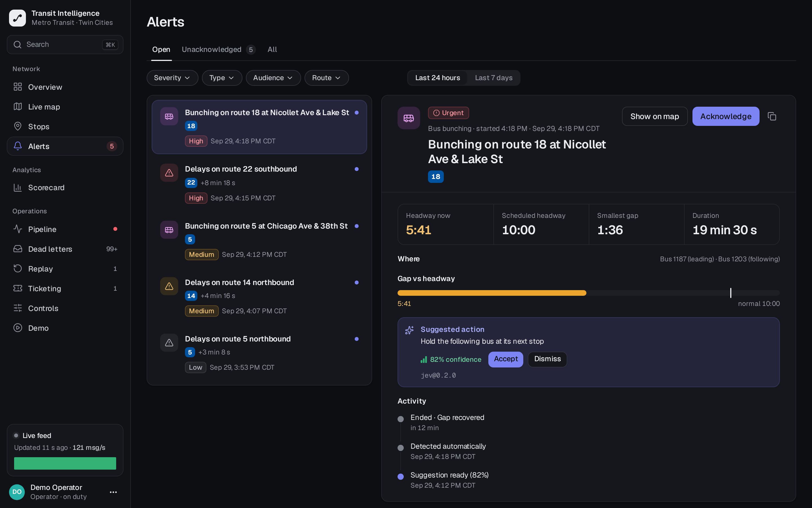Expand the Severity filter dropdown
The width and height of the screenshot is (812, 508).
click(x=172, y=78)
